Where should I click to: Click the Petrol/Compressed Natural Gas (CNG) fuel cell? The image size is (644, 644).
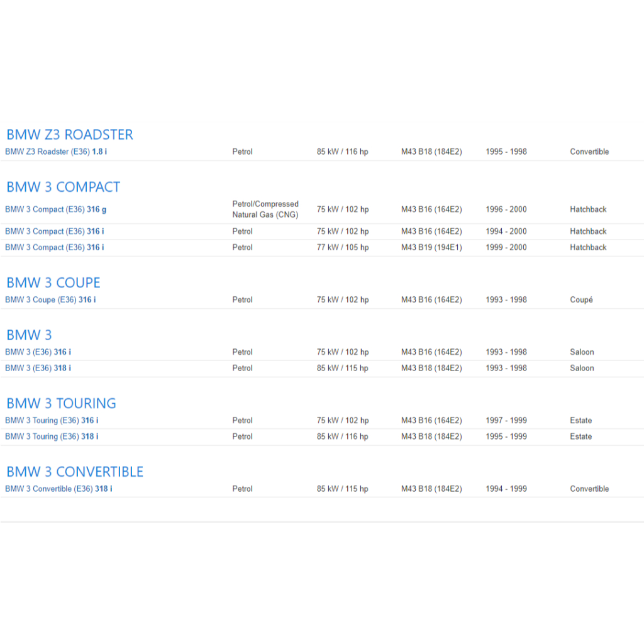coord(265,209)
